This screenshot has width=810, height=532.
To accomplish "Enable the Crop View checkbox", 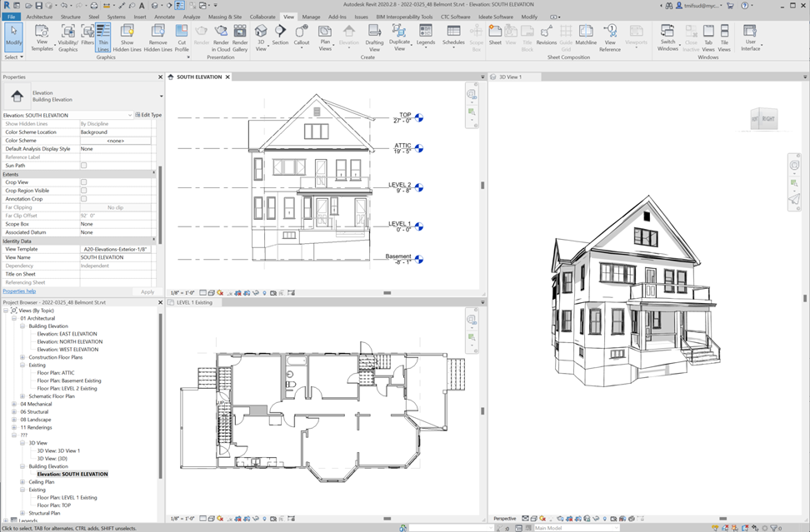I will coord(83,182).
